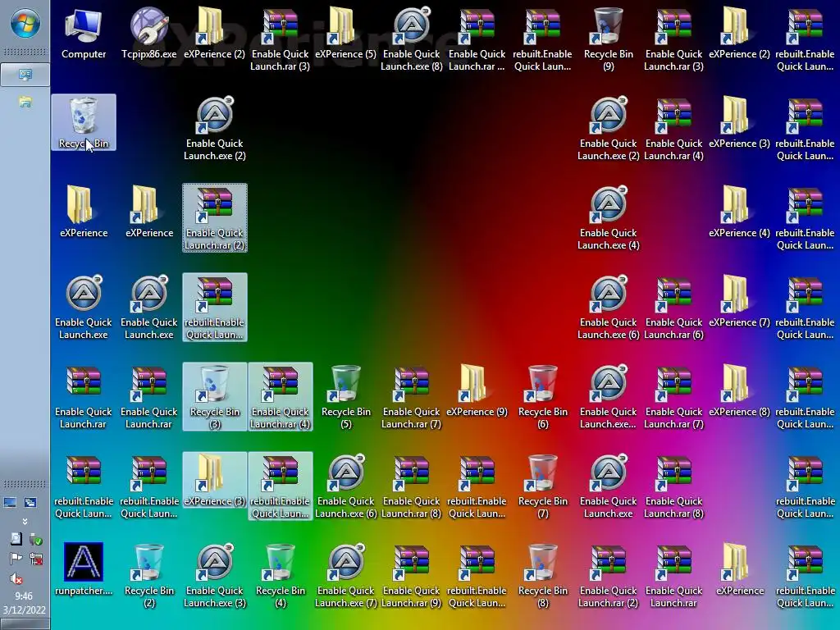Select the Recycle Bin (9) shortcut

[608, 39]
